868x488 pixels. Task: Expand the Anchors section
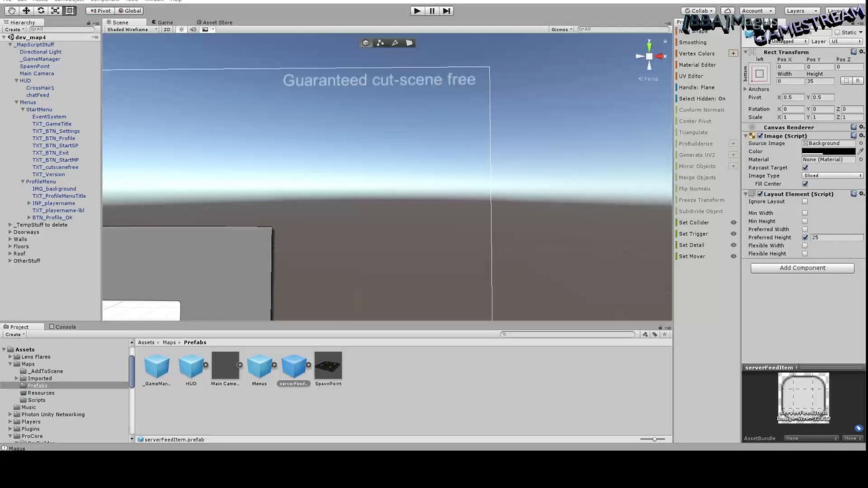(746, 89)
